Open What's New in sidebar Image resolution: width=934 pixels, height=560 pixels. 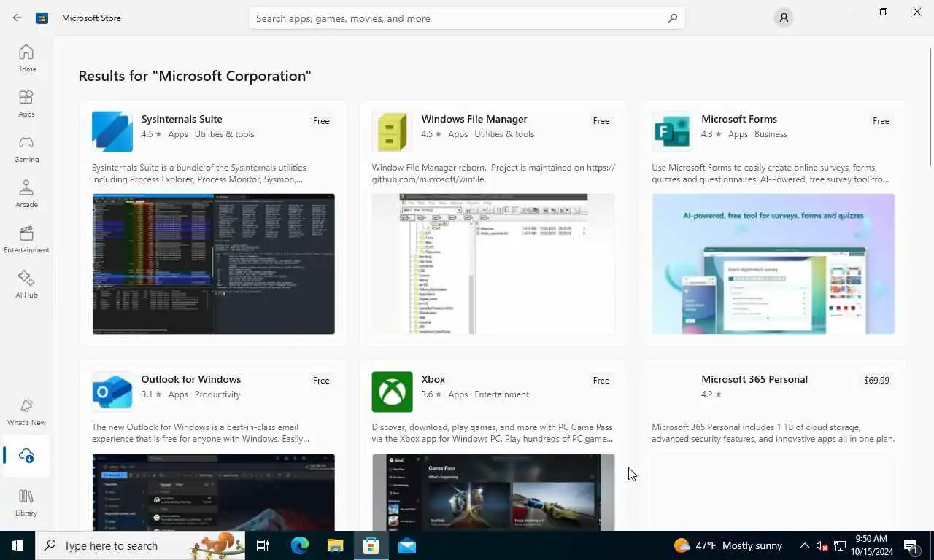26,412
